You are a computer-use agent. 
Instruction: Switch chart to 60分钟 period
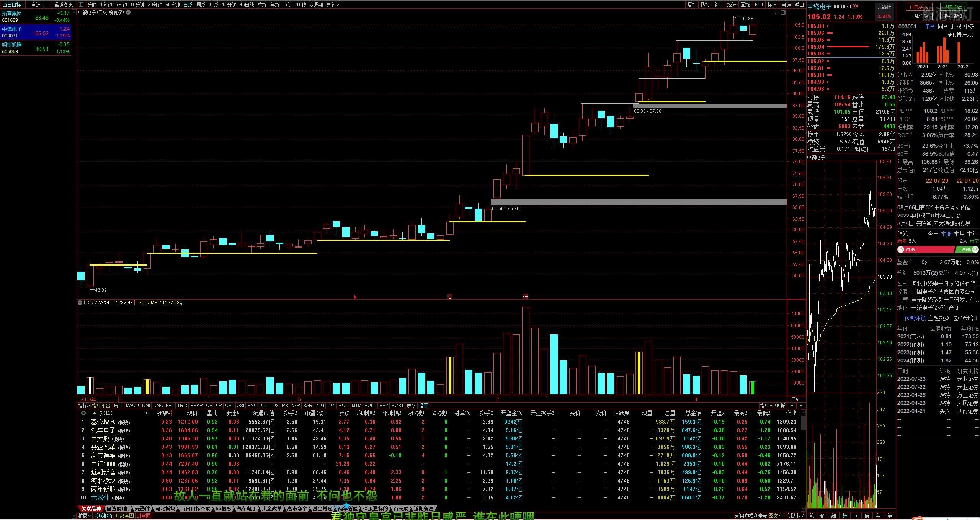click(173, 5)
